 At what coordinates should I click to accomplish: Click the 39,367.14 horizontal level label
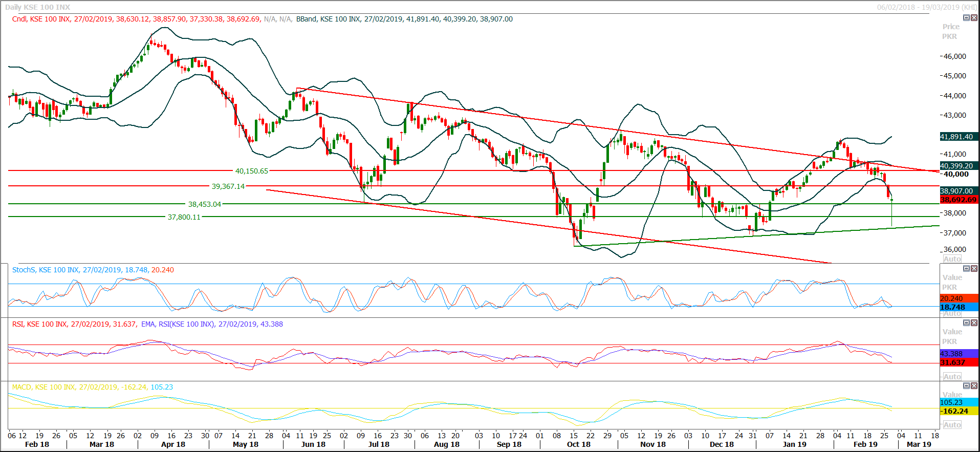tap(228, 186)
